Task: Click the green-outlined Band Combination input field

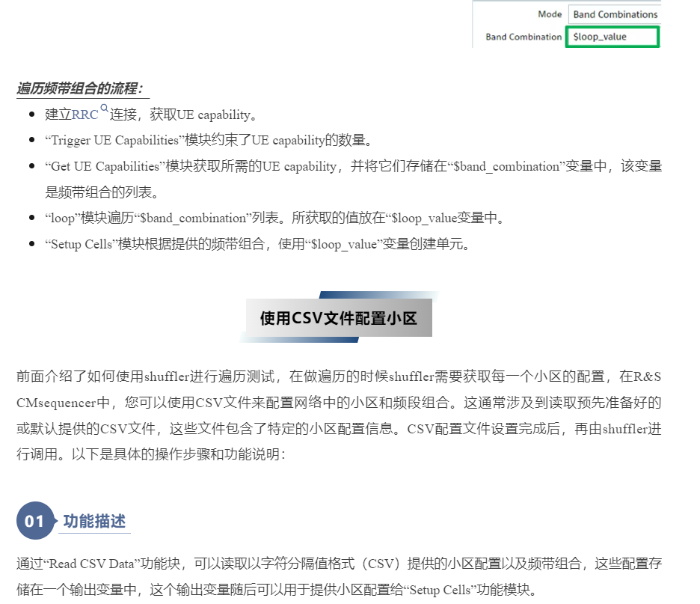Action: pos(612,36)
